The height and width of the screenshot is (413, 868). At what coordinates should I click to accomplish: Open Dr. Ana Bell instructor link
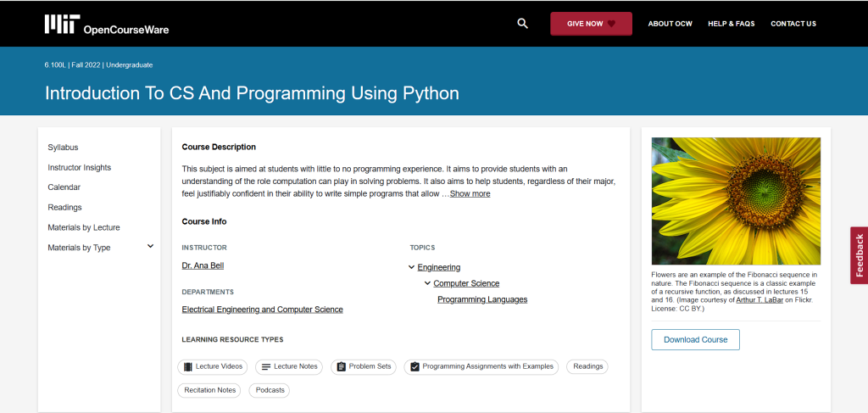(x=203, y=265)
